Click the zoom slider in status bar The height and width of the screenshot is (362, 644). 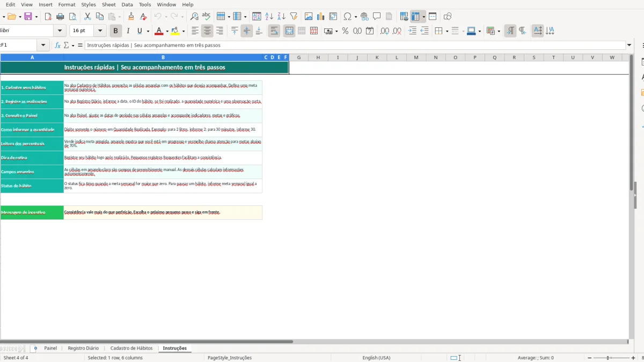[612, 358]
